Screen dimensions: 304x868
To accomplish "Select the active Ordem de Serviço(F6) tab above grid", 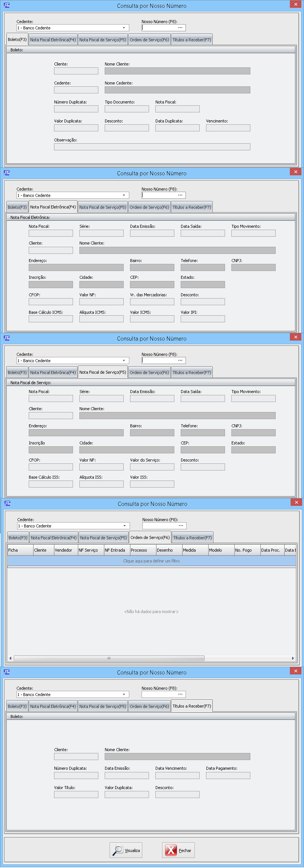I will tap(150, 537).
